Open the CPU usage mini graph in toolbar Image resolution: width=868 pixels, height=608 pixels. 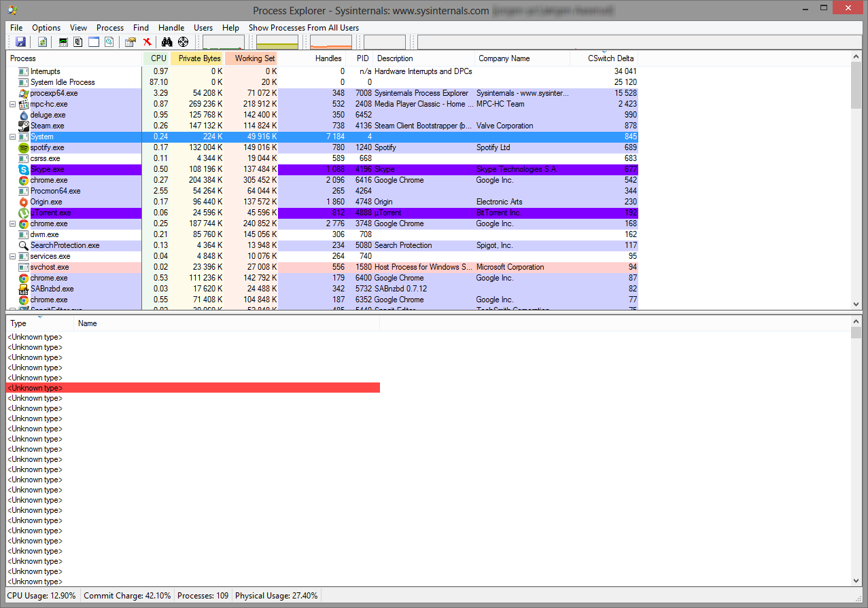(x=224, y=42)
